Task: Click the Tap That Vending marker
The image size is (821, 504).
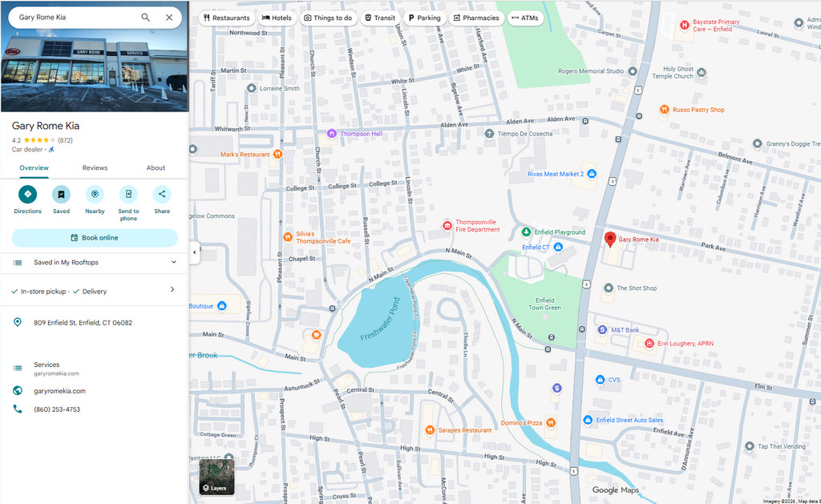Action: point(750,446)
